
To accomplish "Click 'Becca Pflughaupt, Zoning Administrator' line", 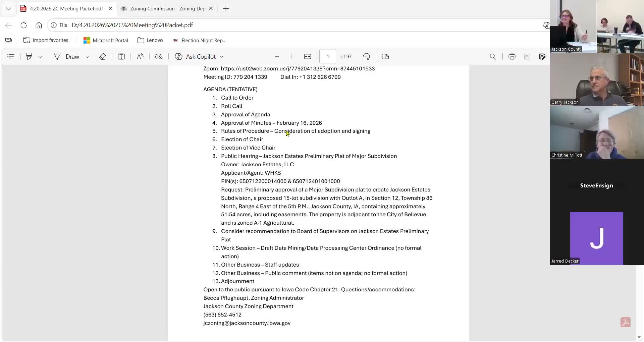I will tap(254, 298).
